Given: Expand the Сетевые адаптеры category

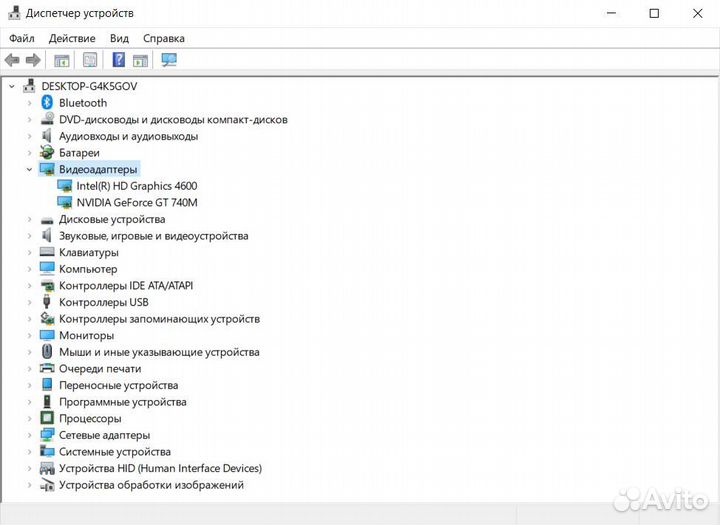Looking at the screenshot, I should click(x=29, y=435).
